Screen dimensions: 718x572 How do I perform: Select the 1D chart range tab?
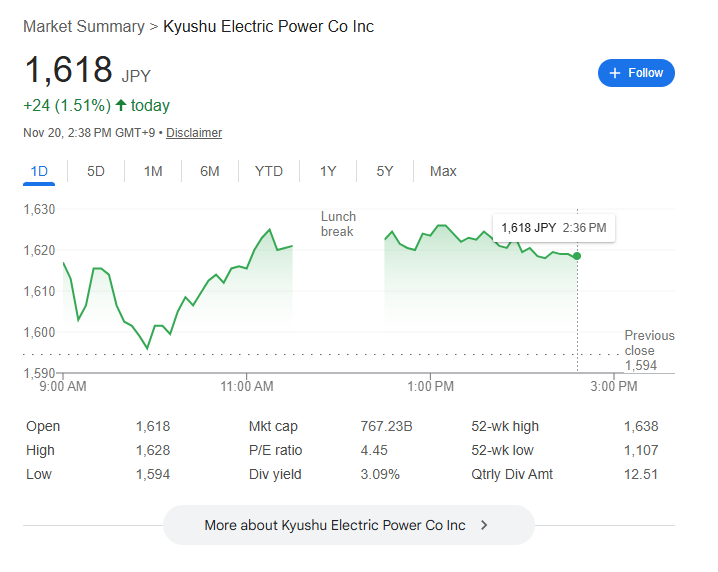click(x=39, y=171)
